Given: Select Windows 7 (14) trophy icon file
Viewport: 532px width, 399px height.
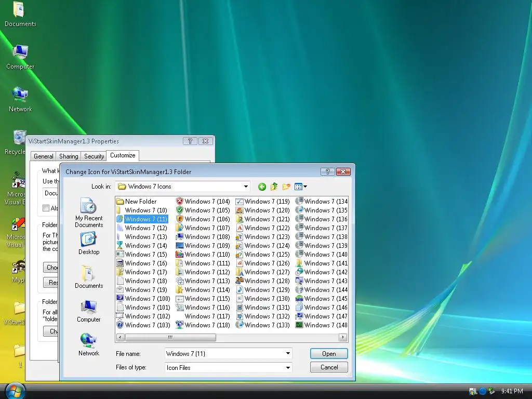Looking at the screenshot, I should coord(142,246).
